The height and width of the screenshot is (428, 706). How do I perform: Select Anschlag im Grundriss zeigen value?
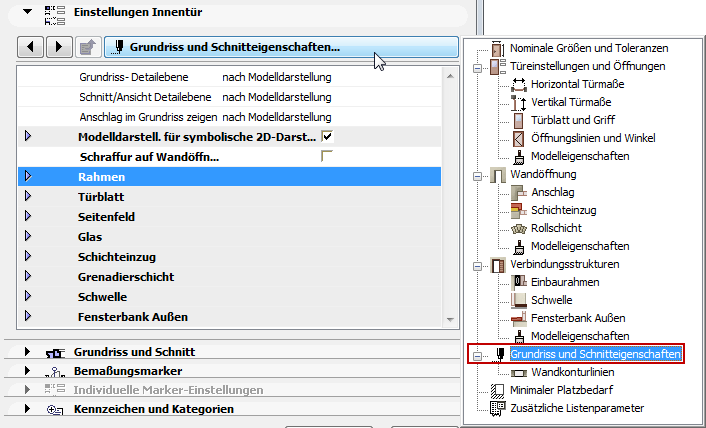(277, 117)
